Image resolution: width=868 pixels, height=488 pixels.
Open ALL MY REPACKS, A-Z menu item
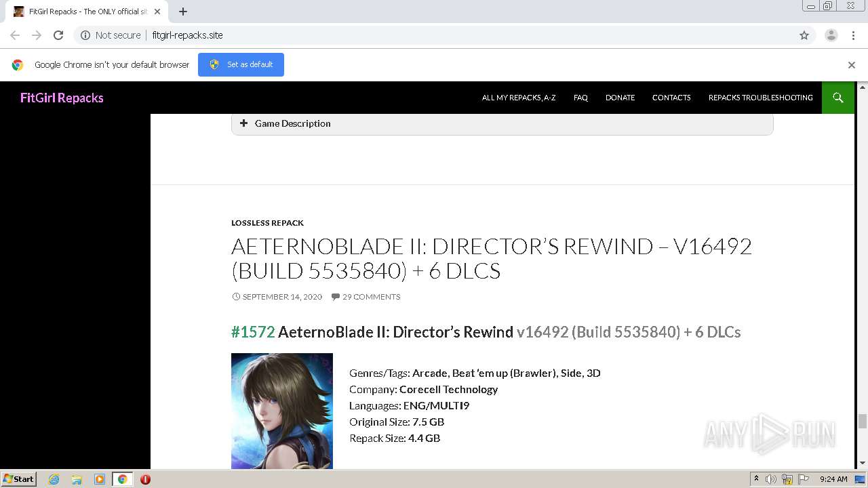point(519,98)
